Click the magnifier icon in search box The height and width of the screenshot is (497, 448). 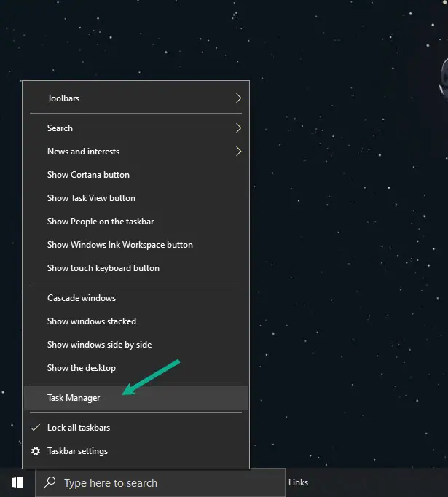click(50, 482)
